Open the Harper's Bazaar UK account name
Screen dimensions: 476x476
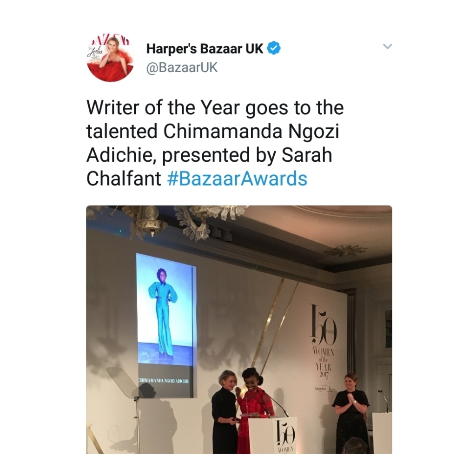205,48
